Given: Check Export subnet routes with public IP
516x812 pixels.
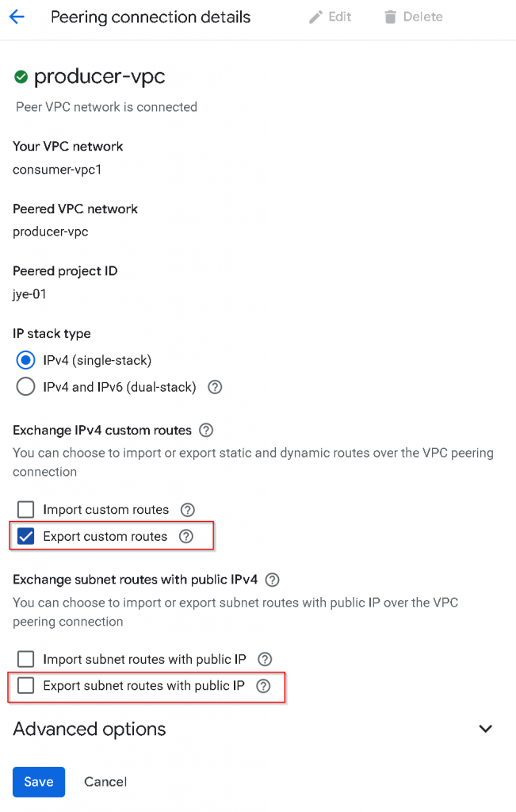Looking at the screenshot, I should click(x=26, y=686).
